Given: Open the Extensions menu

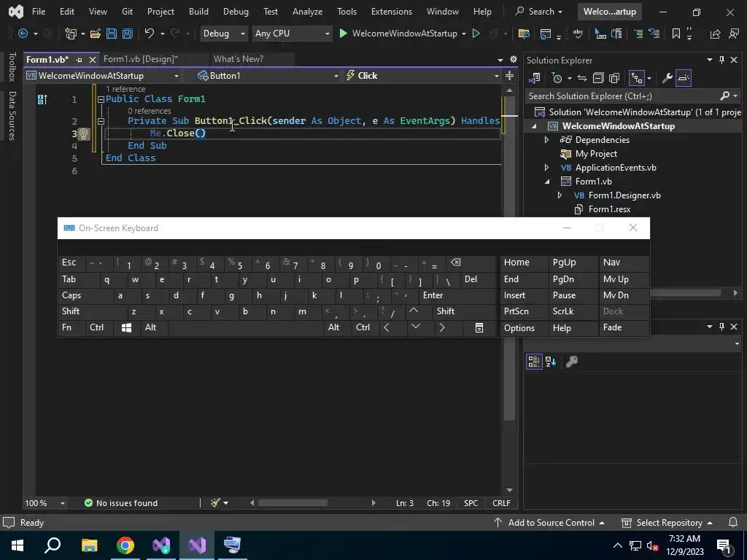Looking at the screenshot, I should (x=392, y=12).
